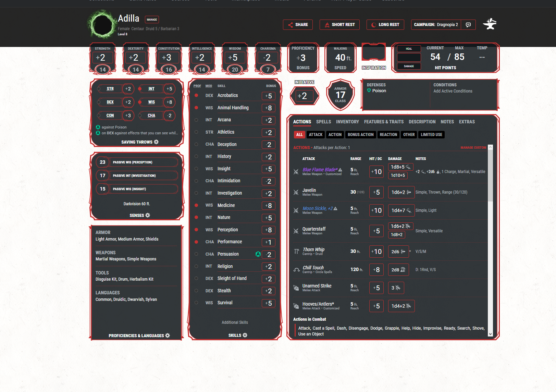Open the Senses settings gear

tap(148, 215)
